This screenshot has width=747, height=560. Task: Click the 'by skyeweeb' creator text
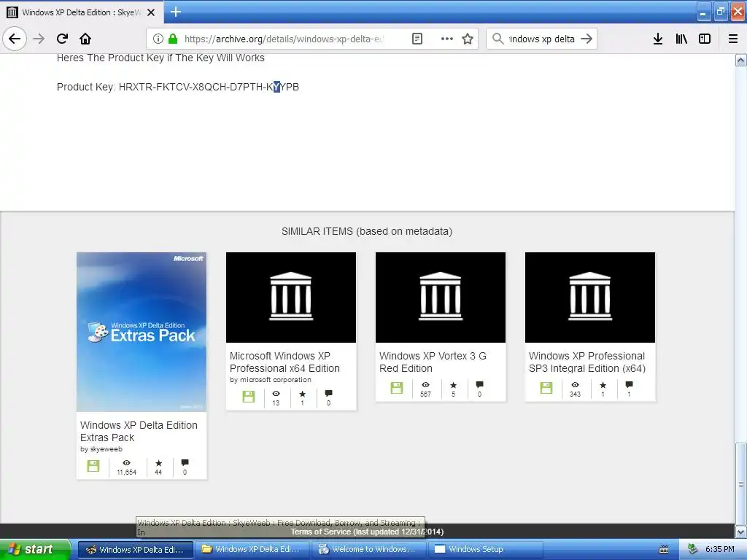[x=101, y=449]
